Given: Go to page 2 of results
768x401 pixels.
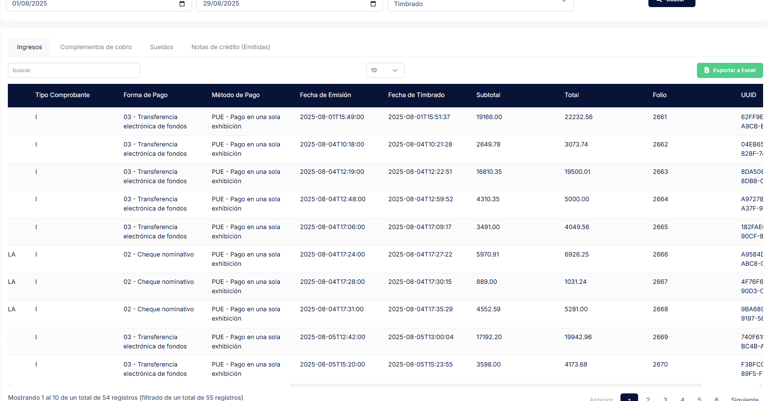Looking at the screenshot, I should tap(648, 399).
